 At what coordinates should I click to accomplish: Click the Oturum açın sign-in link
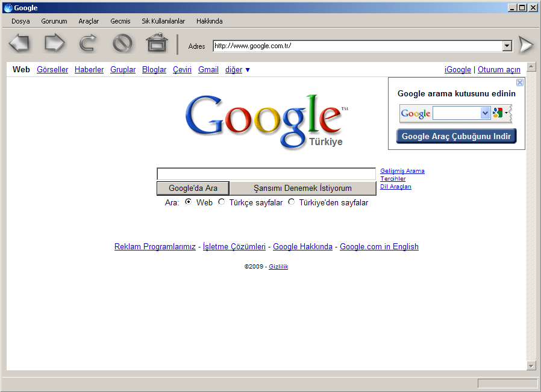point(499,70)
